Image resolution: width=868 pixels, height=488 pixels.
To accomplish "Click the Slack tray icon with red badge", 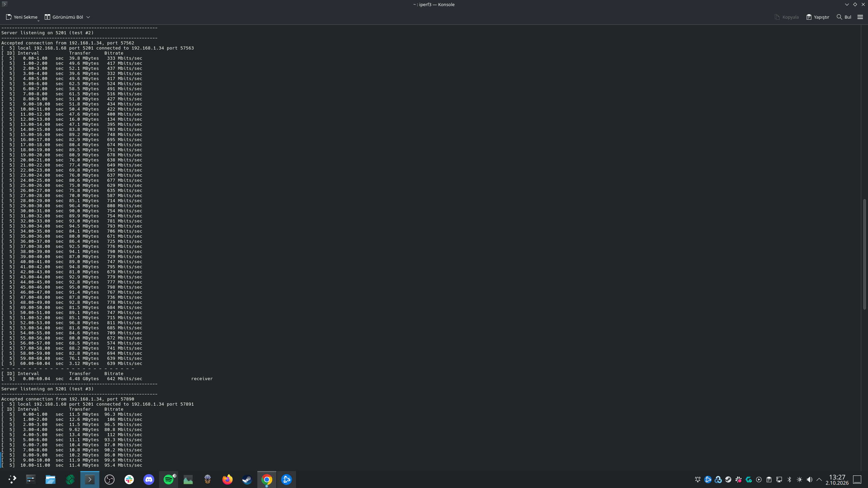I will tap(738, 480).
